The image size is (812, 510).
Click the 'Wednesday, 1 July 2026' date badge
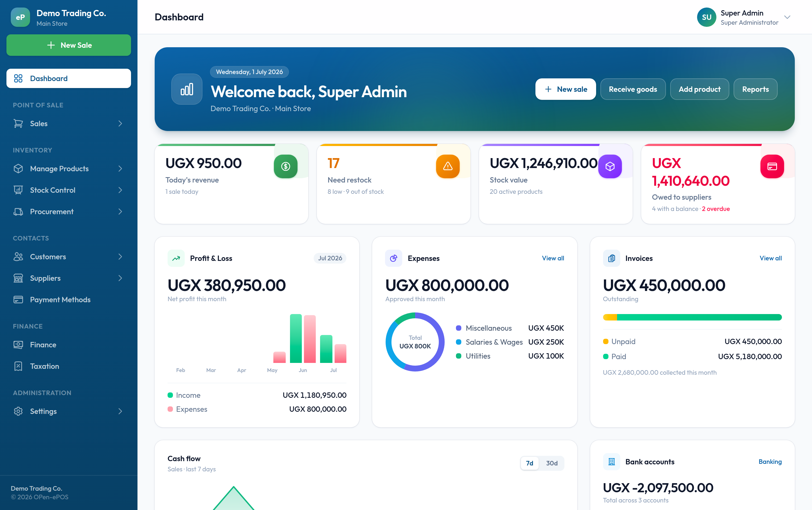(x=249, y=72)
